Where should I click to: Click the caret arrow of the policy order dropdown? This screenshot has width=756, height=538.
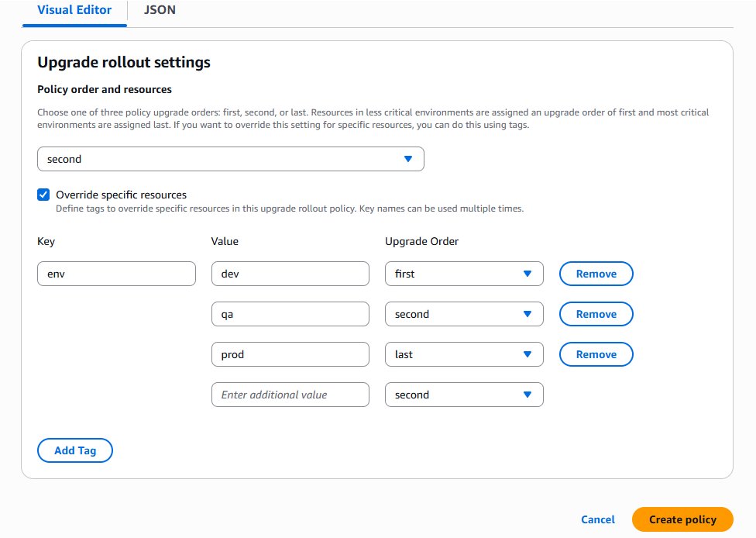[x=408, y=159]
